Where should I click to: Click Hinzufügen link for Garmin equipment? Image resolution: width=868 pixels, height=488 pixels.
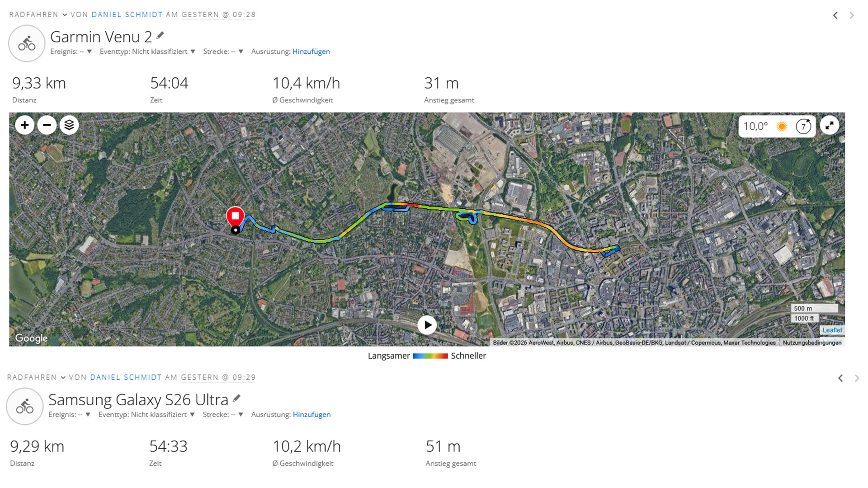pos(311,52)
